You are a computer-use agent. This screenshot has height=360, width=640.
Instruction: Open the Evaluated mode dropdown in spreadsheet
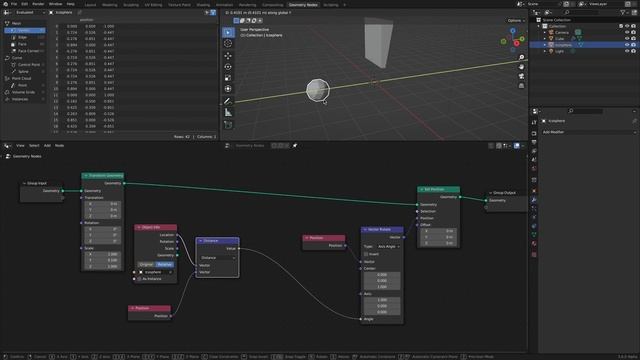coord(30,13)
